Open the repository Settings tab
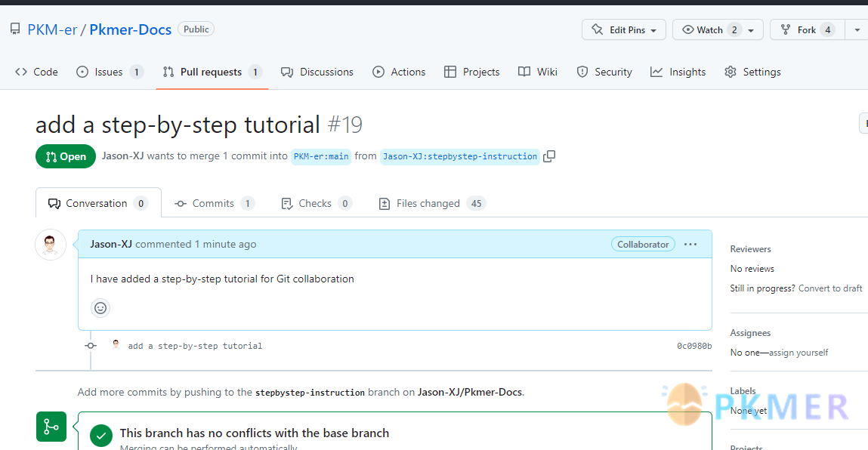 tap(753, 72)
